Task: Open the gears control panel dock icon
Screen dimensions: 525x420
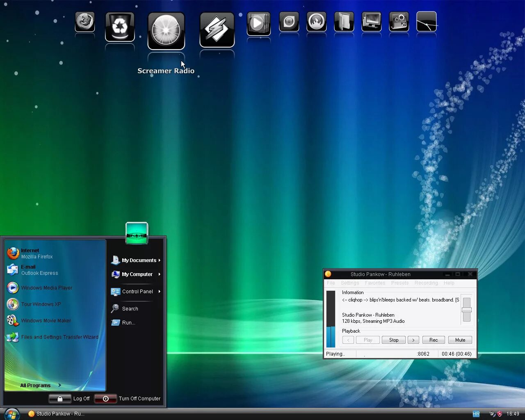Action: coord(399,22)
